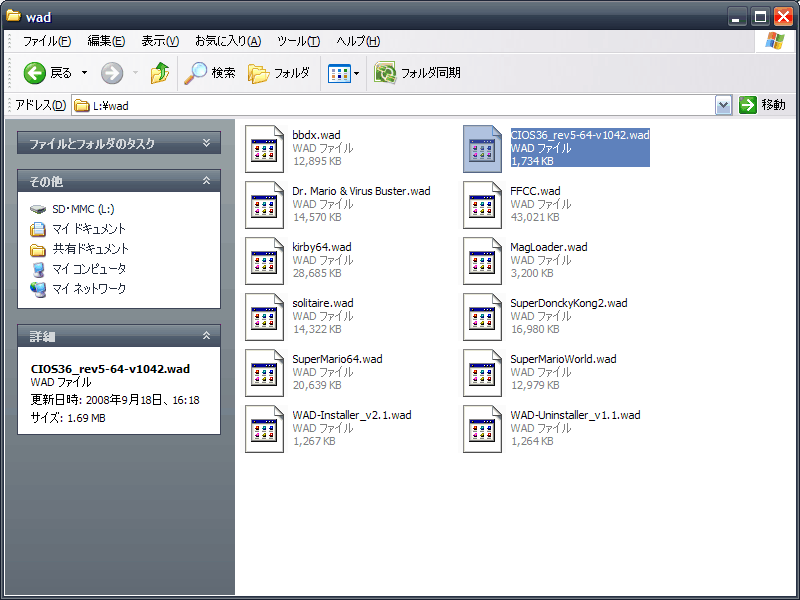Open the お気に入り(A) menu

point(228,41)
